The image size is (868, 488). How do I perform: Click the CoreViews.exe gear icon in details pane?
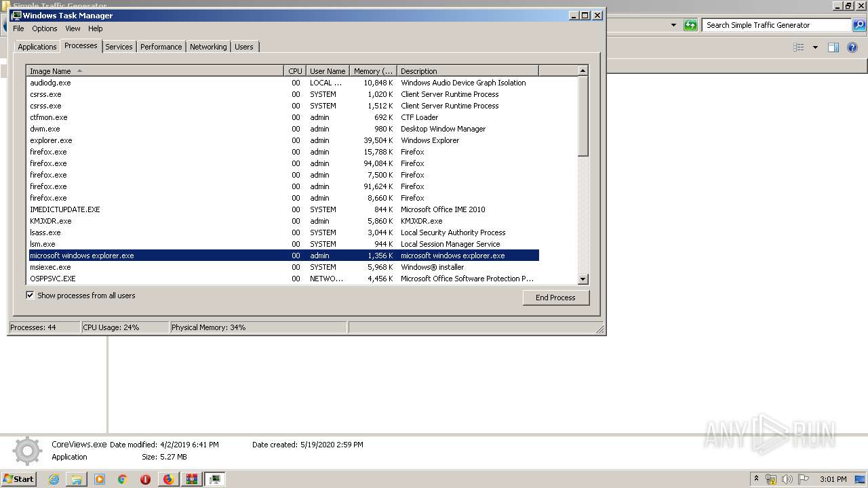tap(27, 451)
